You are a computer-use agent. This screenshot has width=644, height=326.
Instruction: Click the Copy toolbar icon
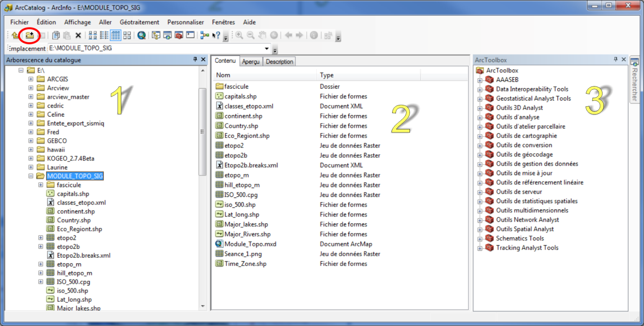click(x=56, y=35)
